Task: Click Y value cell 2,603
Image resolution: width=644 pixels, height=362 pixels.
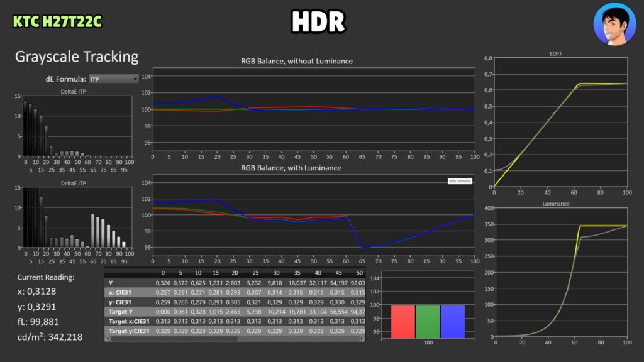Action: pos(233,283)
